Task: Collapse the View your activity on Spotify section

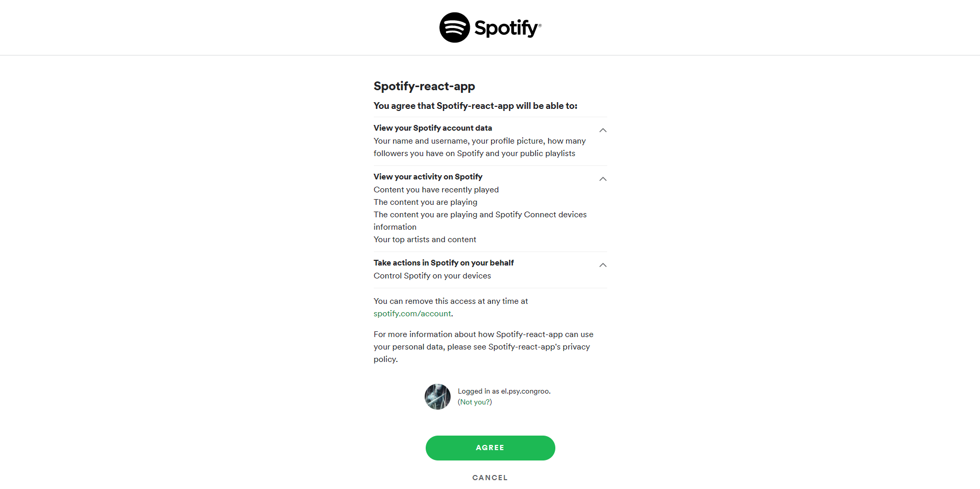Action: [603, 179]
